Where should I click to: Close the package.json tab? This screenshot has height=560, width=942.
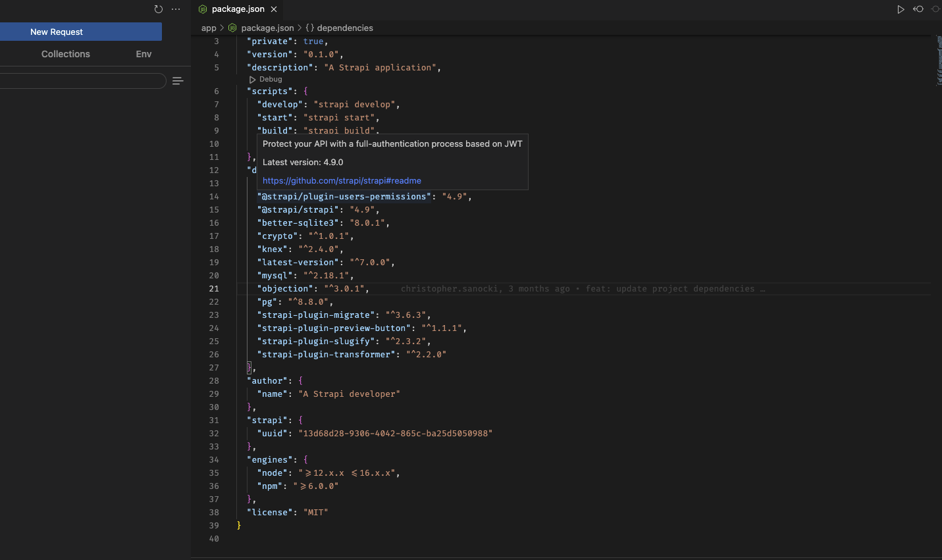click(x=273, y=9)
